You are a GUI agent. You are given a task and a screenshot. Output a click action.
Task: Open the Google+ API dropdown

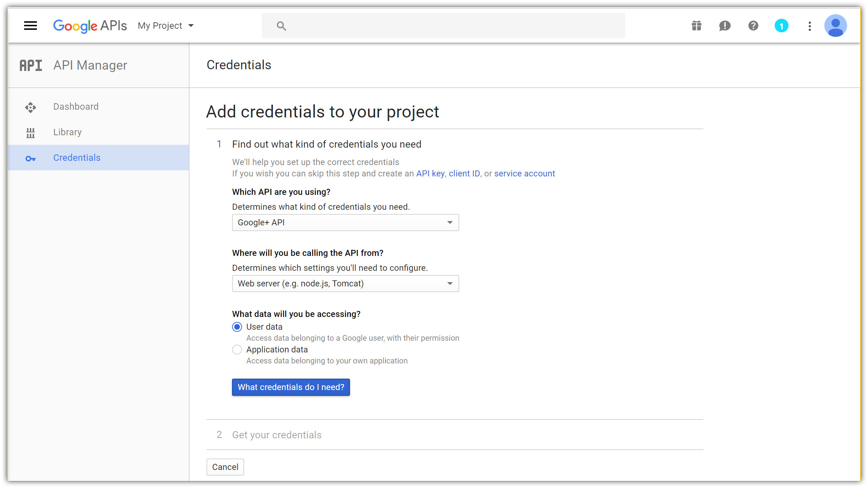coord(345,223)
